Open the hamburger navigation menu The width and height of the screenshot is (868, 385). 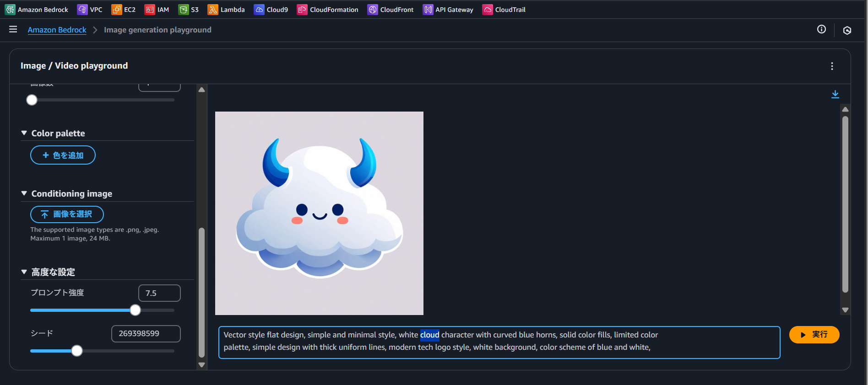[x=13, y=29]
